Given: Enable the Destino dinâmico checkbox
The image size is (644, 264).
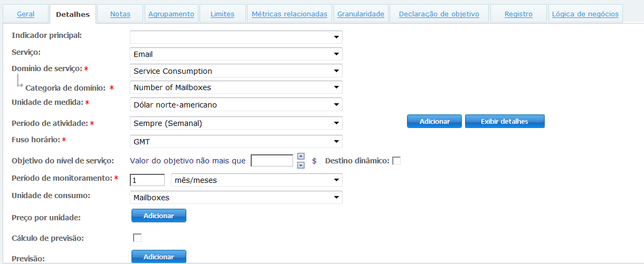Looking at the screenshot, I should pos(396,161).
